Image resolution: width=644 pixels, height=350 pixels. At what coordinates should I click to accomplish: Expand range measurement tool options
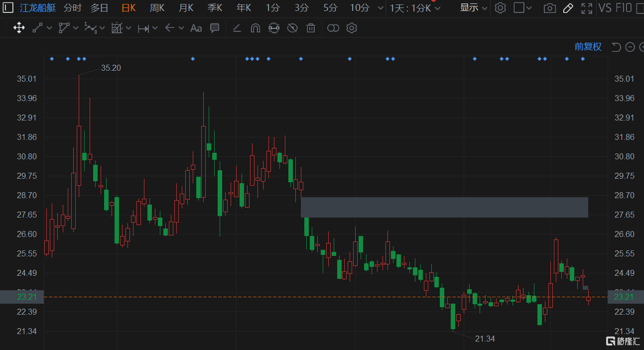pos(155,28)
